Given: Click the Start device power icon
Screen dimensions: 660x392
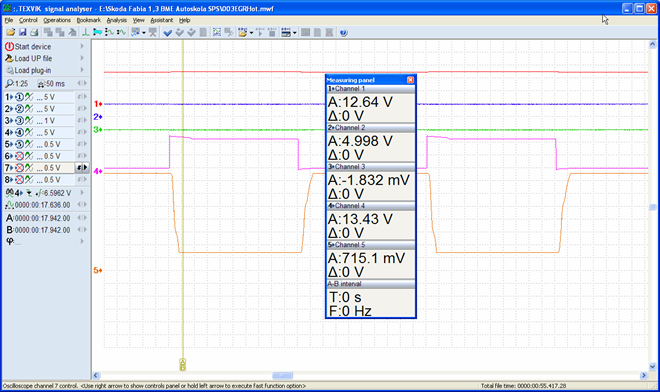Looking at the screenshot, I should 9,46.
